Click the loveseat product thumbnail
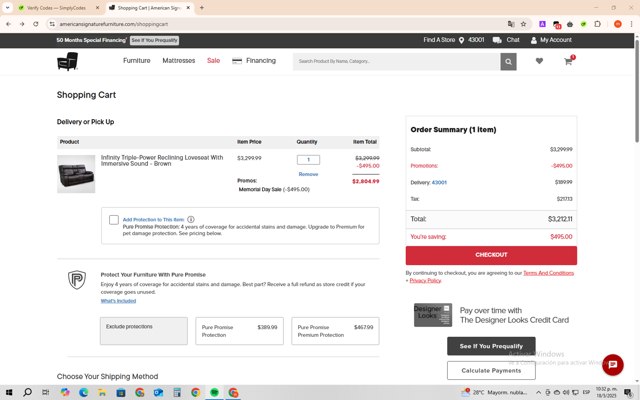The image size is (640, 400). [76, 174]
